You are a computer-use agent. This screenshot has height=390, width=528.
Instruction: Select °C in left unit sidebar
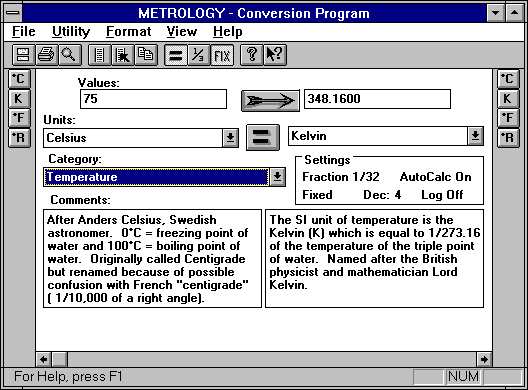click(19, 79)
